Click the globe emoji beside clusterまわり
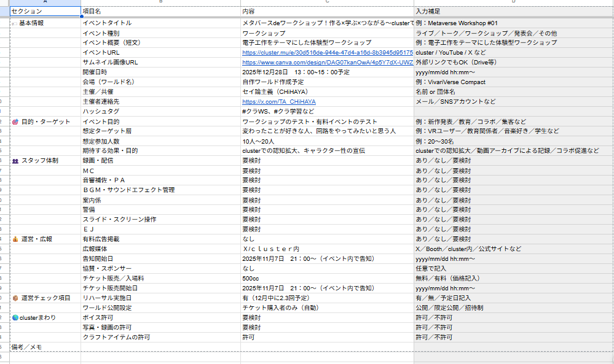Viewport: 614px width, 364px height. [x=15, y=318]
